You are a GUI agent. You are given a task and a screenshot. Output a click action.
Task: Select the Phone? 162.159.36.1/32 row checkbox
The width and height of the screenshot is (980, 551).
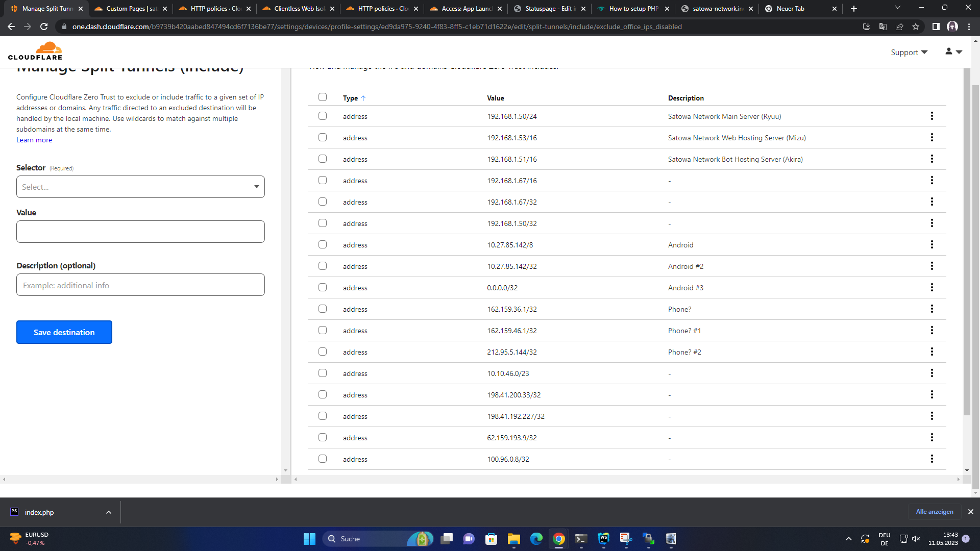click(323, 309)
